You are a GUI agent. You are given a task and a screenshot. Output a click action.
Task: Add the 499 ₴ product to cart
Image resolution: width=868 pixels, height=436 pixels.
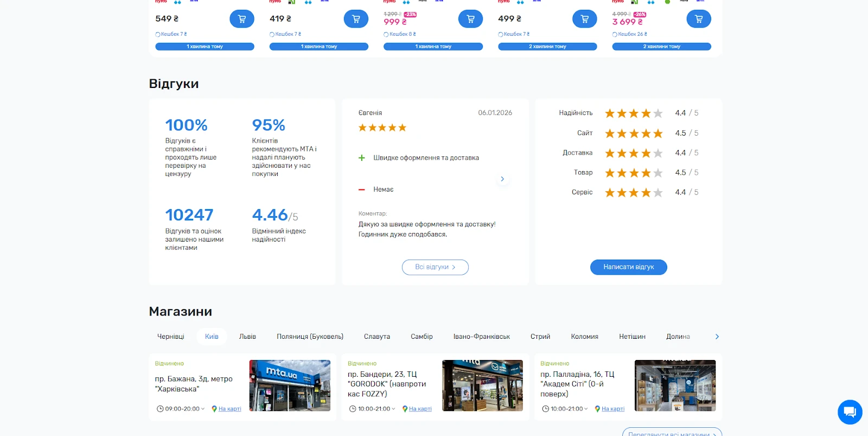(584, 19)
